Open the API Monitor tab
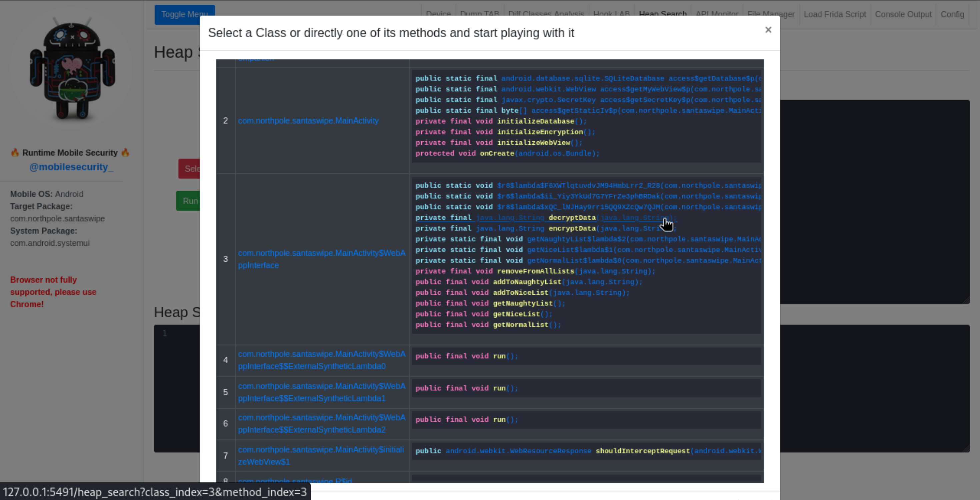The image size is (980, 500). 717,14
